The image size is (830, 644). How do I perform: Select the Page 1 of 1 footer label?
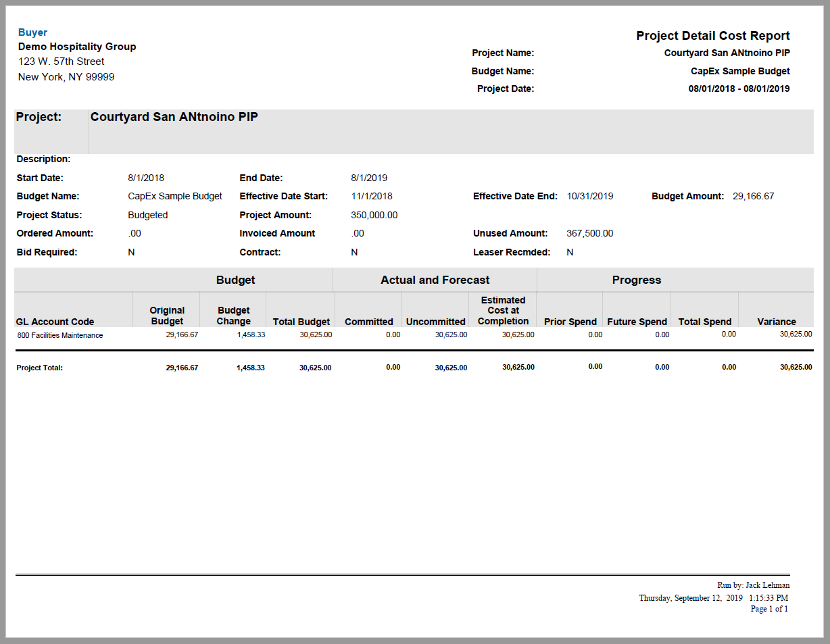coord(769,609)
